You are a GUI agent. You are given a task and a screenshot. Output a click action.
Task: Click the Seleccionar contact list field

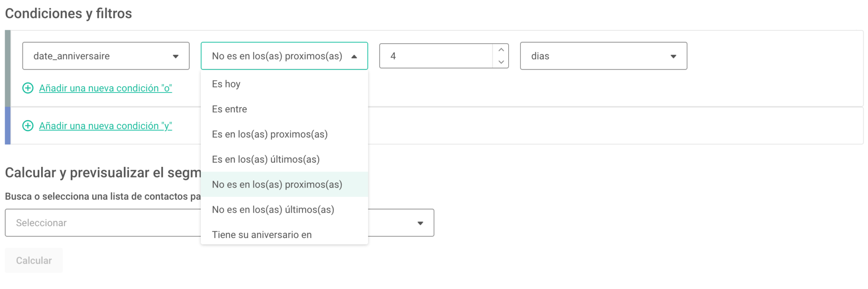220,223
